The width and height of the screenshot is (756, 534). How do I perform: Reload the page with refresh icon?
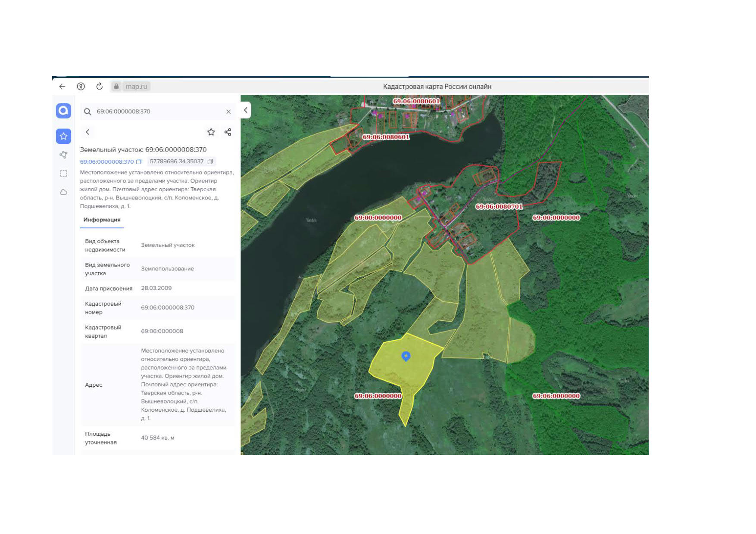click(x=100, y=87)
